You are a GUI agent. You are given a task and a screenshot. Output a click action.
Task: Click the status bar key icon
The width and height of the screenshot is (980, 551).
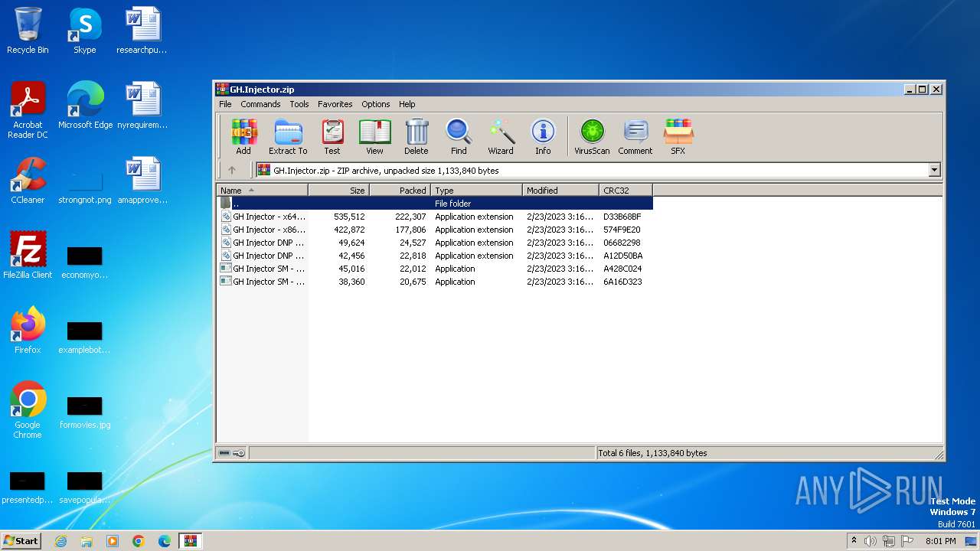point(239,453)
